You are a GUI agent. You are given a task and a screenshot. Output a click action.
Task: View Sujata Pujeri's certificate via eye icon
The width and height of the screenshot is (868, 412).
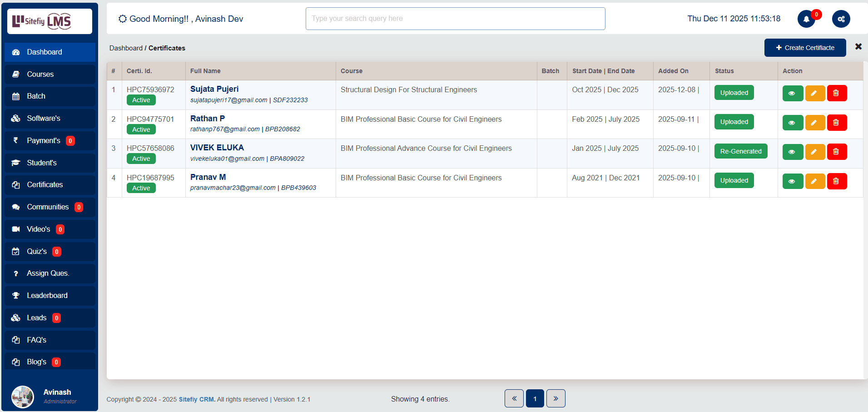click(x=792, y=93)
